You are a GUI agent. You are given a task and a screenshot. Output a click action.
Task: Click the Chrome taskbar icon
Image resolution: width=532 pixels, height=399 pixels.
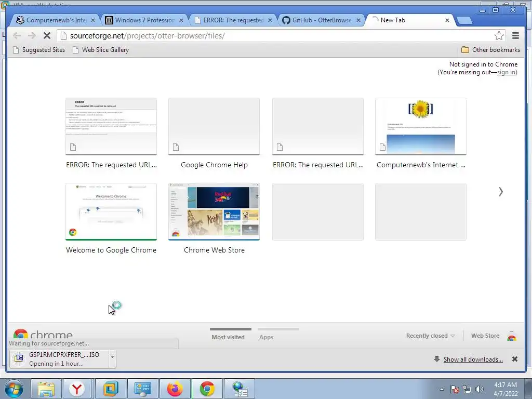(x=207, y=389)
